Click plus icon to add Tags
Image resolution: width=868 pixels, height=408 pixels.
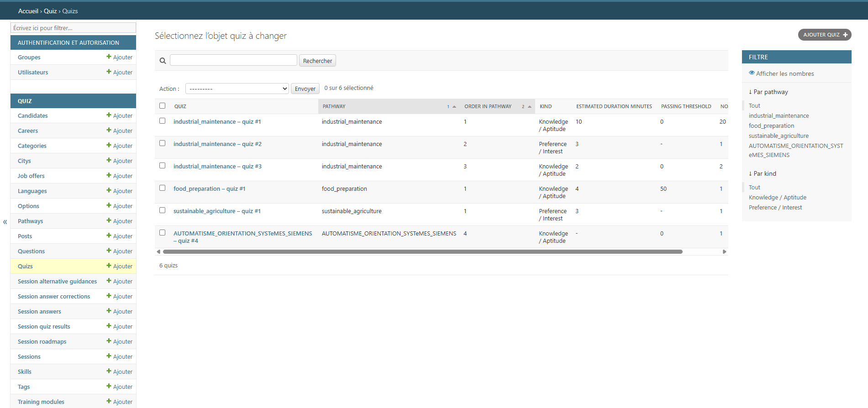(109, 386)
